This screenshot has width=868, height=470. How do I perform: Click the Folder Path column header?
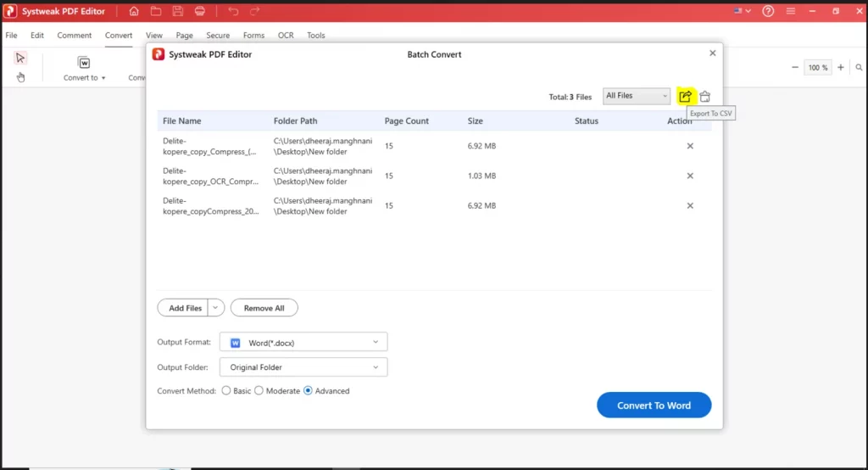295,120
